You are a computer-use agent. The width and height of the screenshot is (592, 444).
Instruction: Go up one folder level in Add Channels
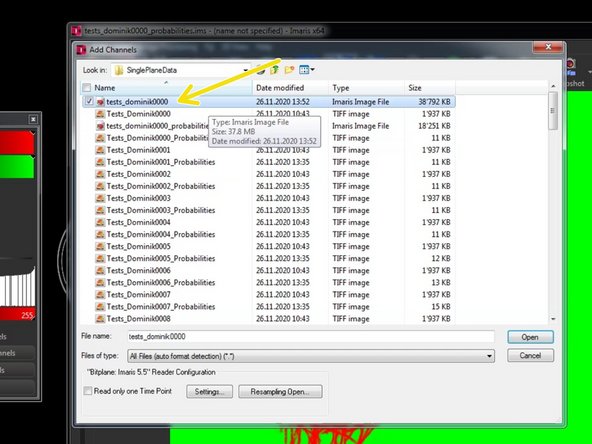tap(274, 70)
